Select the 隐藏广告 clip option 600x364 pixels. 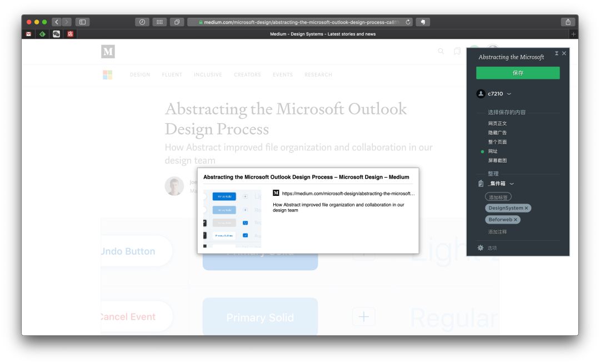[x=497, y=133]
